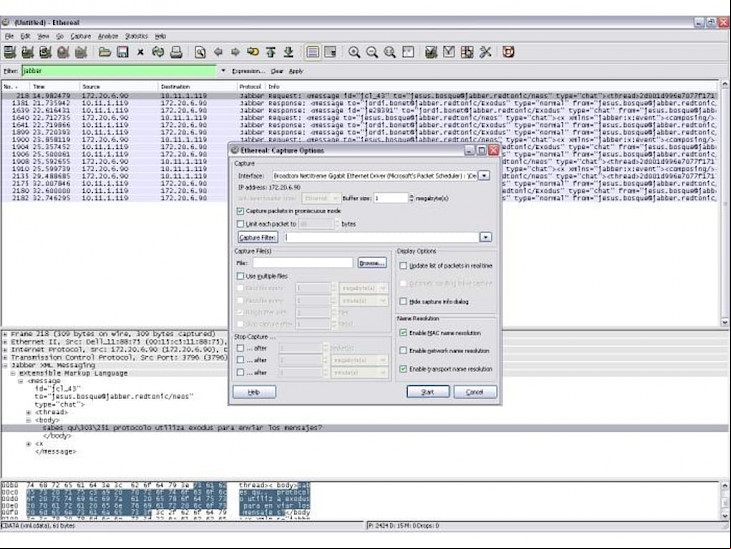Click inside the capture File text field
Viewport: 731px width, 549px height.
click(x=302, y=263)
